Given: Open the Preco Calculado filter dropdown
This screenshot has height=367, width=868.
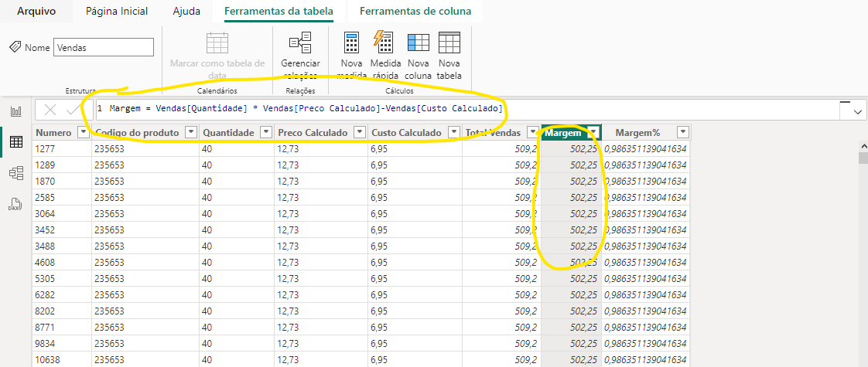Looking at the screenshot, I should tap(359, 133).
